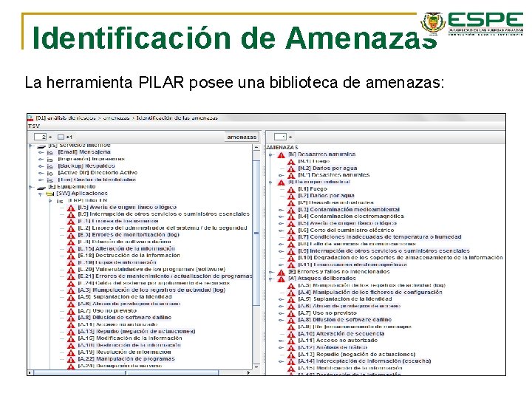The width and height of the screenshot is (532, 399).
Task: Select [E.1] Errores de los usuarios
Action: tap(118, 221)
